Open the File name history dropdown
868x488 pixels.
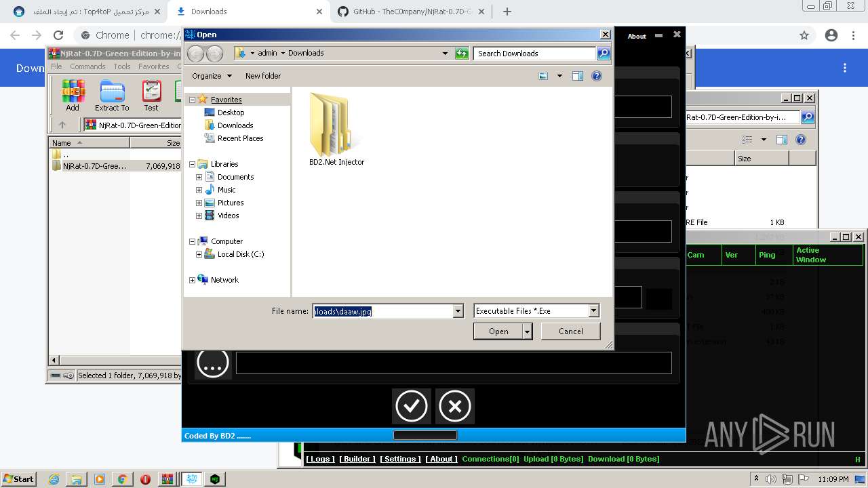[x=458, y=311]
